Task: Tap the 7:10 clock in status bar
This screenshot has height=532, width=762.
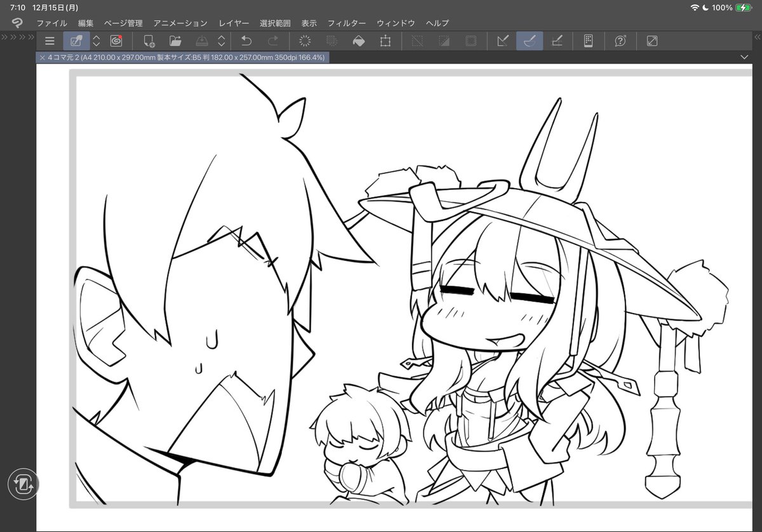Action: click(x=18, y=8)
